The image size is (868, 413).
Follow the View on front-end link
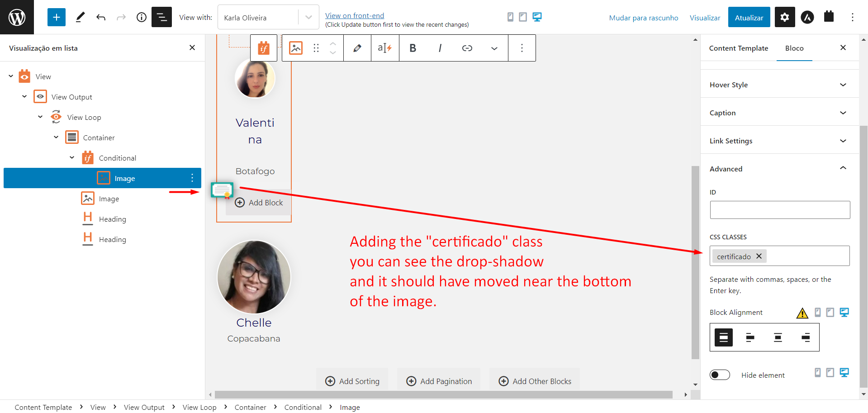pyautogui.click(x=355, y=15)
